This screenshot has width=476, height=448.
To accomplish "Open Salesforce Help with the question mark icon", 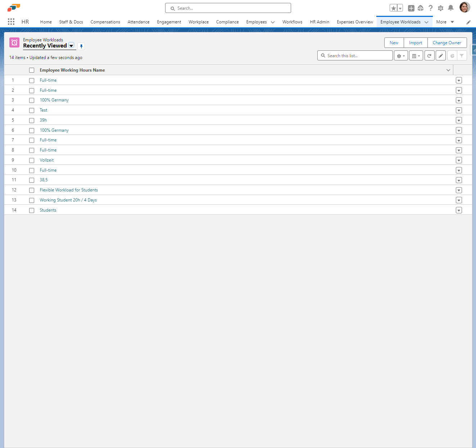I will [431, 8].
